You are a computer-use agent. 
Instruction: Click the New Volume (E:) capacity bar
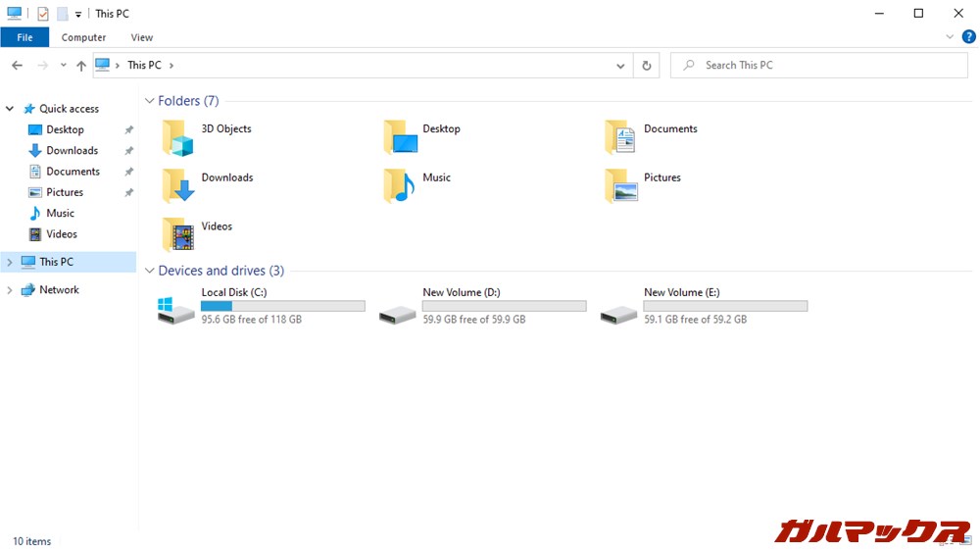[725, 306]
